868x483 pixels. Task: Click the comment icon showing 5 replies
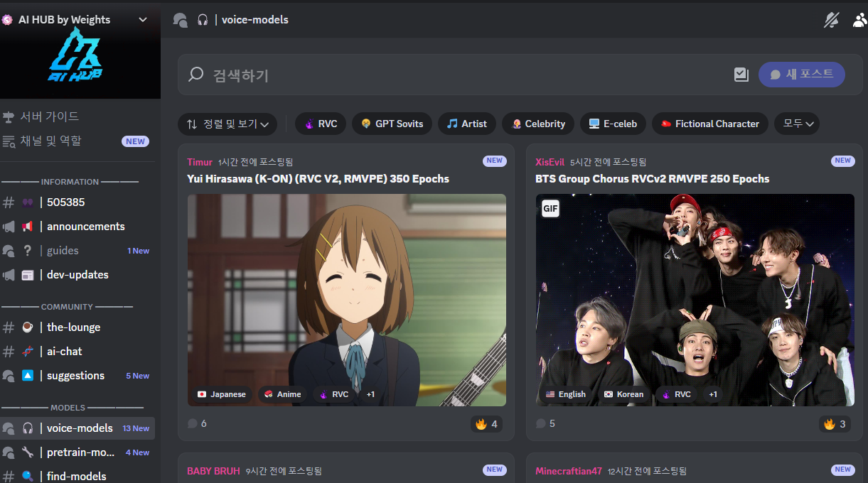pyautogui.click(x=540, y=423)
